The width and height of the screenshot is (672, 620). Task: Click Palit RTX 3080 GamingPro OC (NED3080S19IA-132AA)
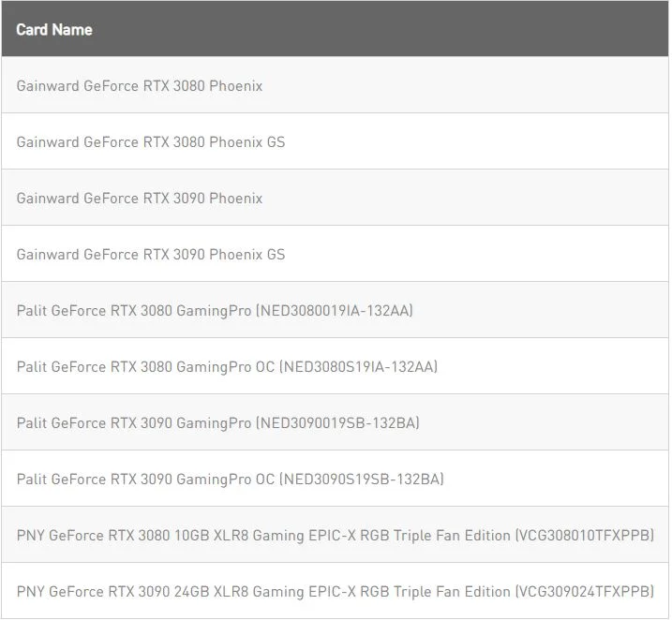[x=335, y=366]
